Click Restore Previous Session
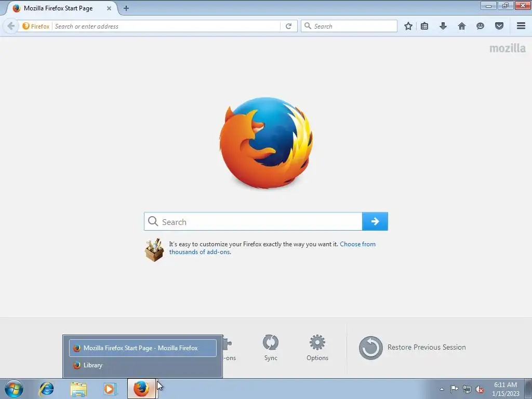 pos(412,348)
